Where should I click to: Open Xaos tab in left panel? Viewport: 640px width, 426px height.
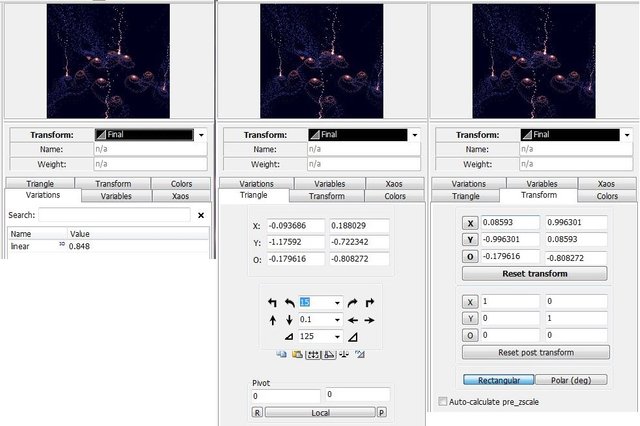coord(180,196)
